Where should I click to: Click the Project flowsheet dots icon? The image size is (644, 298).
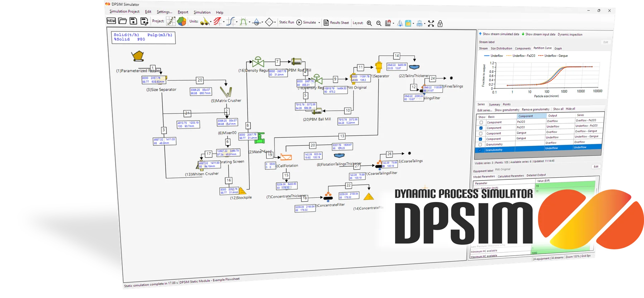(171, 21)
